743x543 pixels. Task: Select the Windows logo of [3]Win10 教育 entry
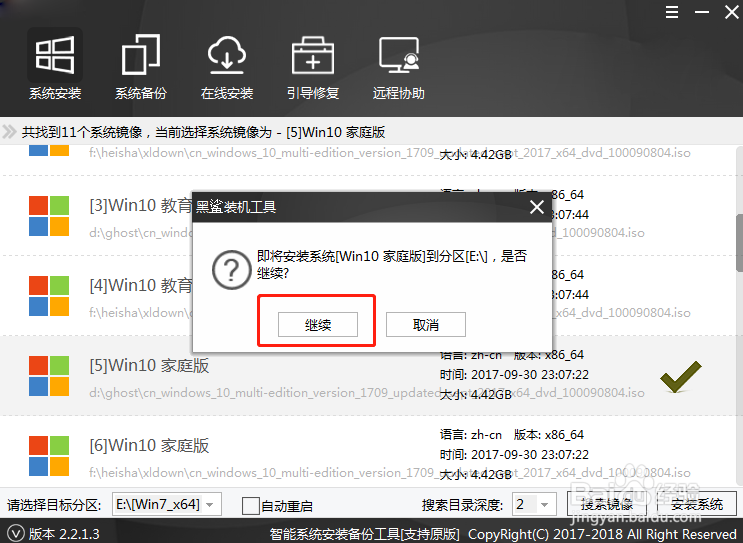(49, 216)
